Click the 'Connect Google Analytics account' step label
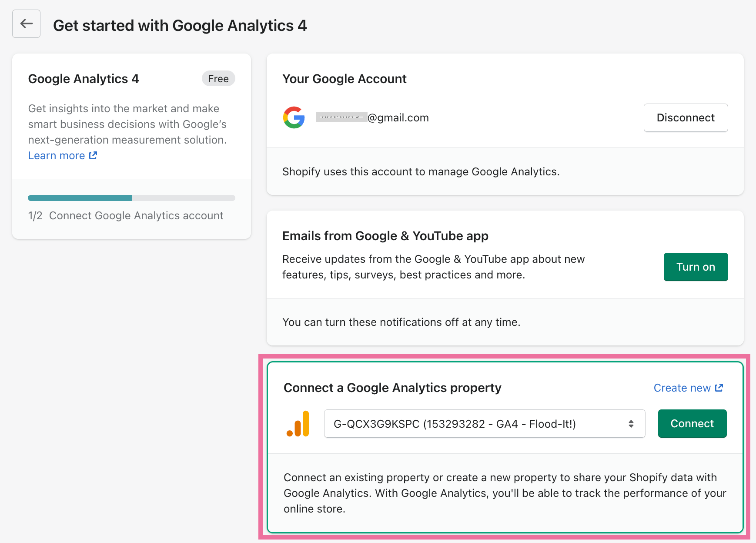 click(x=136, y=216)
